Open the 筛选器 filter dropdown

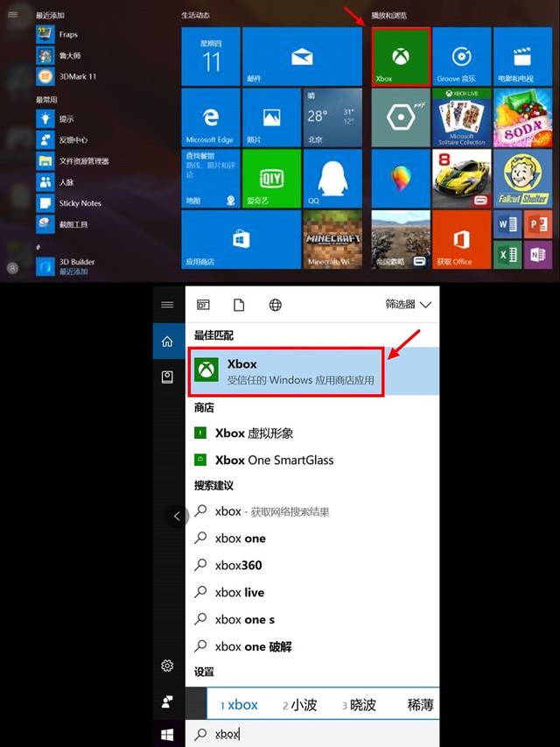click(408, 304)
